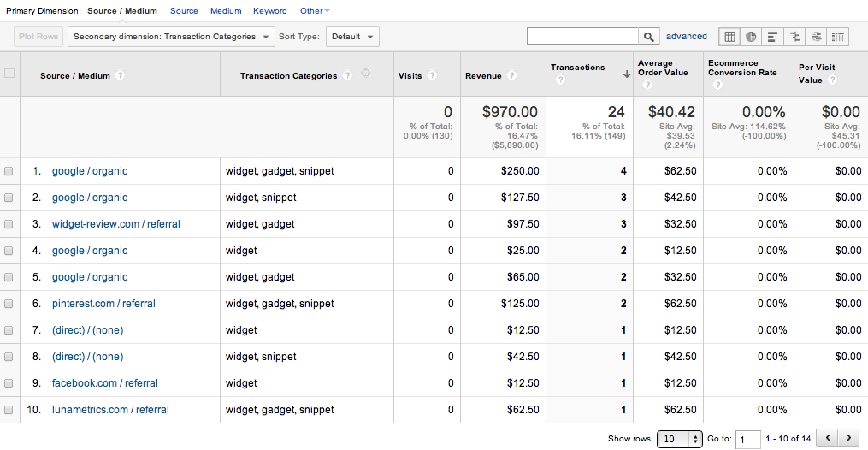Click the search magnifier icon
The image size is (868, 450).
pos(649,37)
